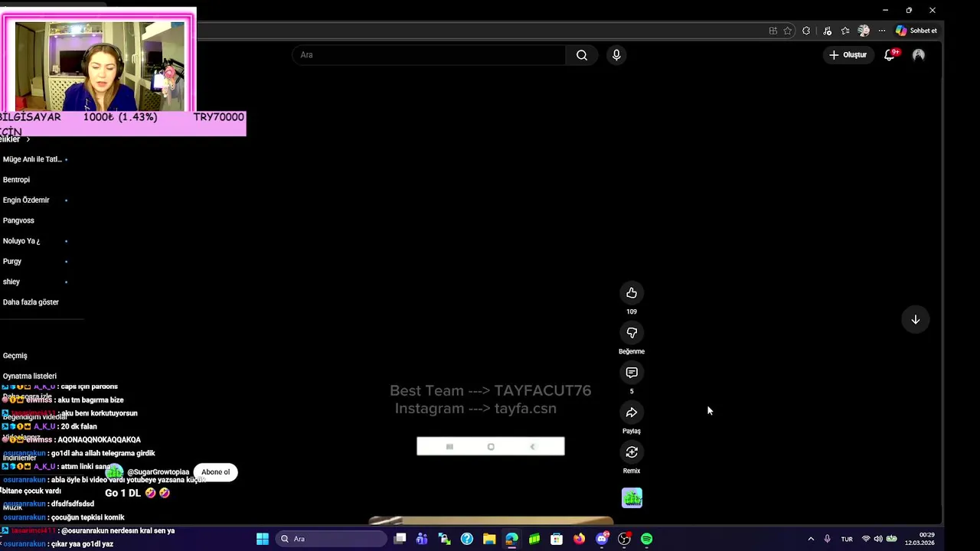980x551 pixels.
Task: Dislike the Short via Beğenme thumbs-down
Action: pyautogui.click(x=632, y=333)
